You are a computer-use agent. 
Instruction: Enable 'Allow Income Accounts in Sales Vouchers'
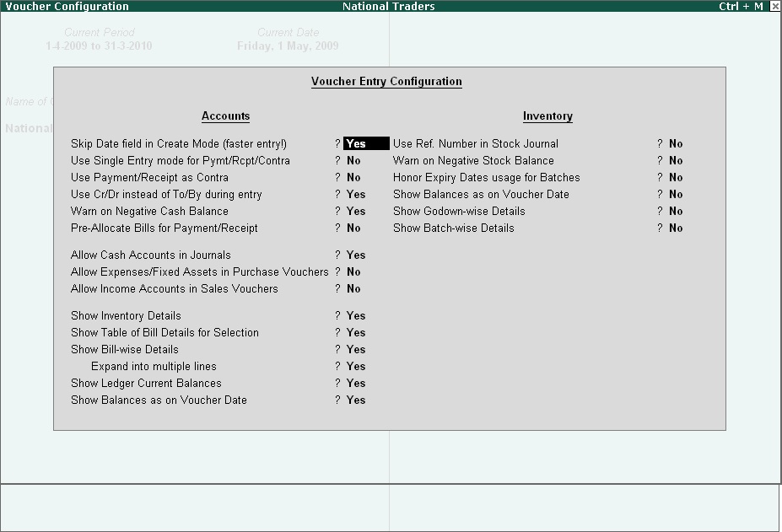click(353, 288)
